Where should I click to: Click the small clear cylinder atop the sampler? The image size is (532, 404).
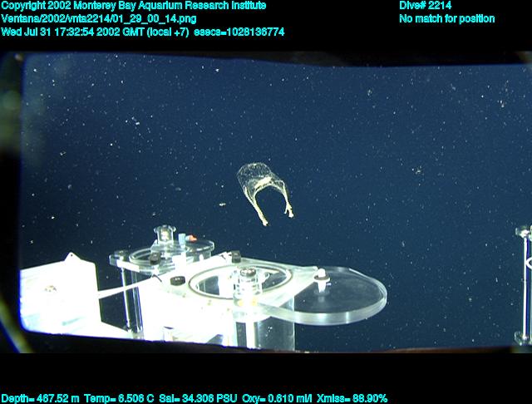[x=165, y=234]
